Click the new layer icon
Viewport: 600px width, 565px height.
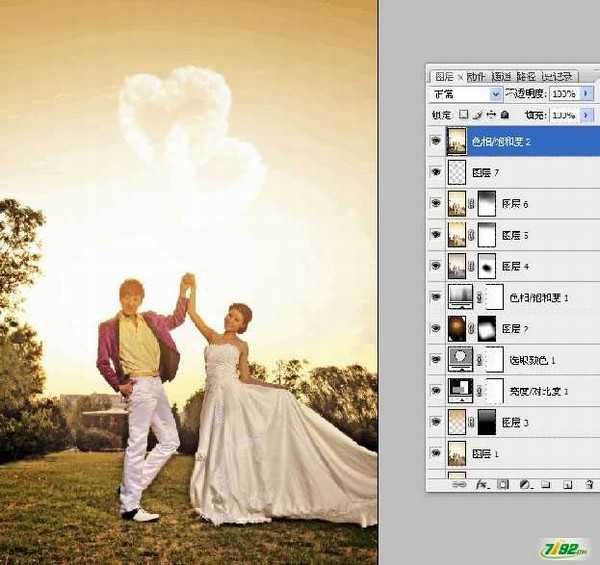566,485
